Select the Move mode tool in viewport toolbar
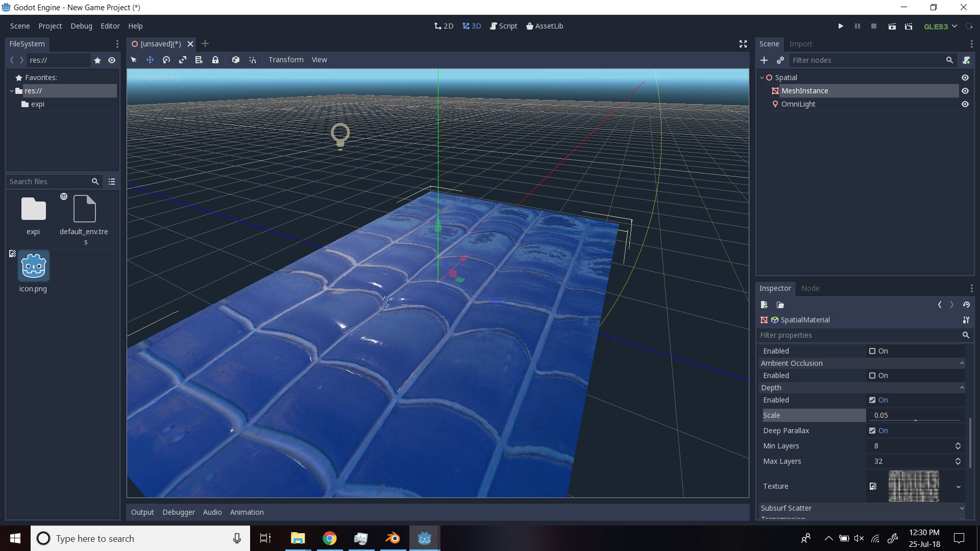This screenshot has height=551, width=980. (x=150, y=60)
